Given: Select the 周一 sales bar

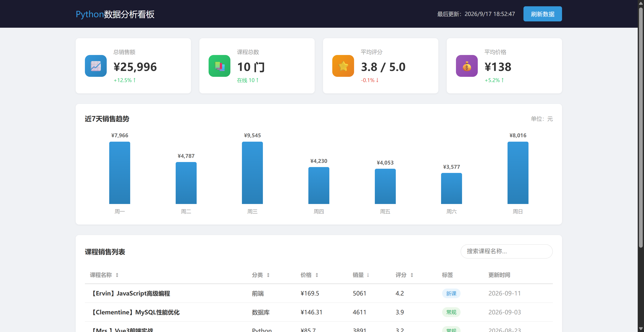Looking at the screenshot, I should tap(119, 173).
